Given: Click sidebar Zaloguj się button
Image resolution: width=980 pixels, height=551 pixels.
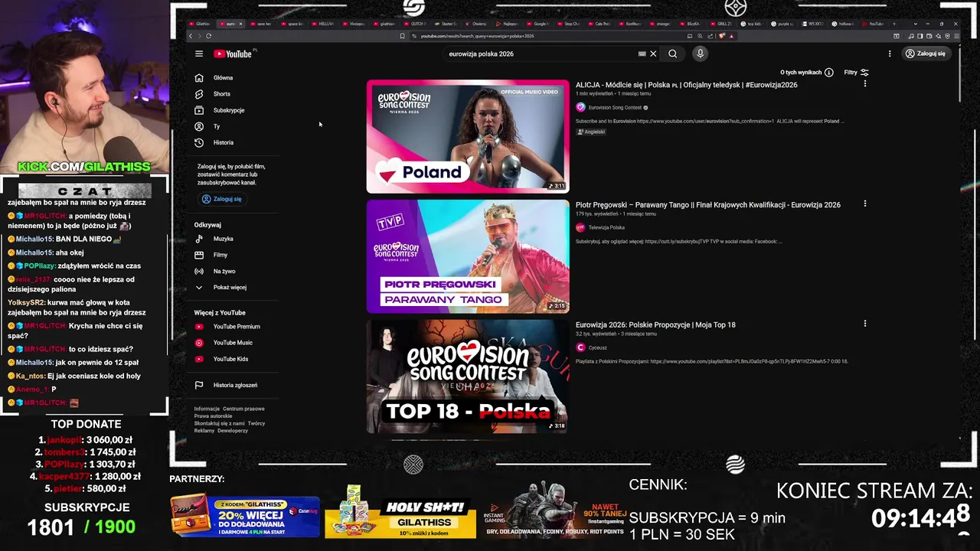Looking at the screenshot, I should [x=221, y=199].
